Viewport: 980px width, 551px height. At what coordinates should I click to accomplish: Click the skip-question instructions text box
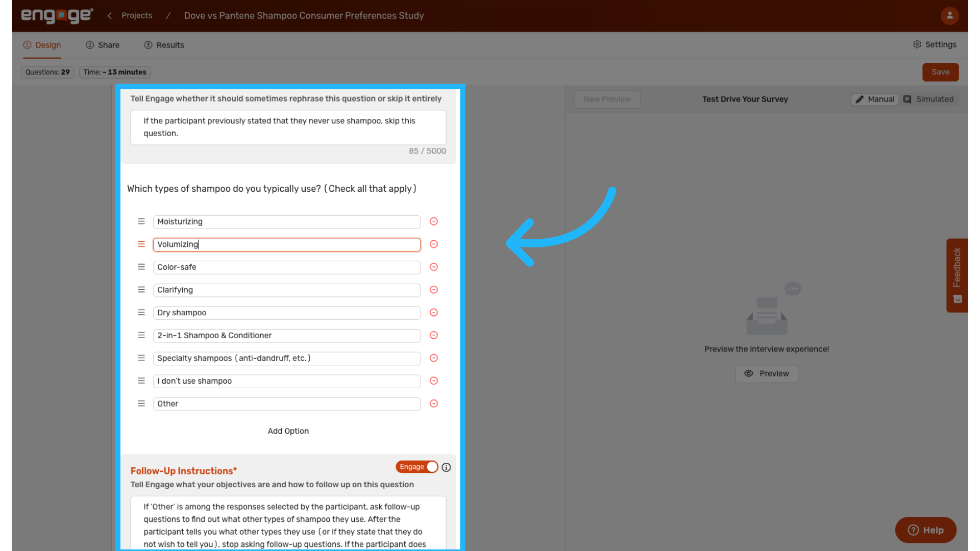(288, 128)
